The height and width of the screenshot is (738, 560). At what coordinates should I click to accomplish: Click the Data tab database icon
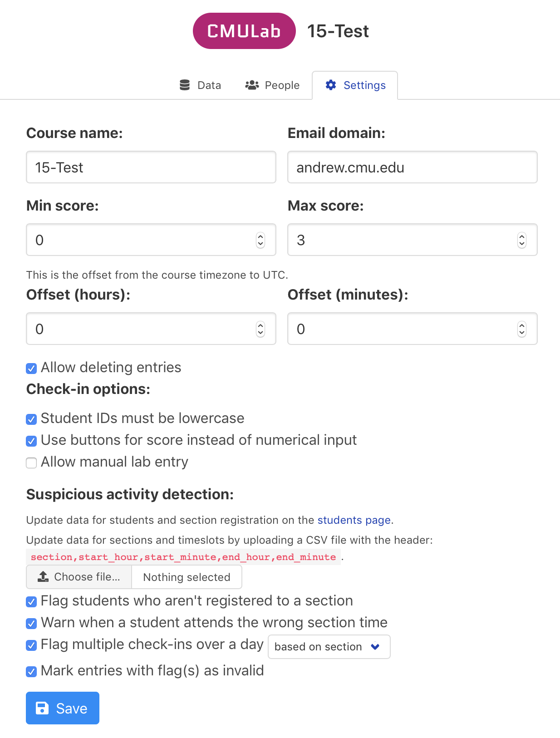click(x=185, y=85)
